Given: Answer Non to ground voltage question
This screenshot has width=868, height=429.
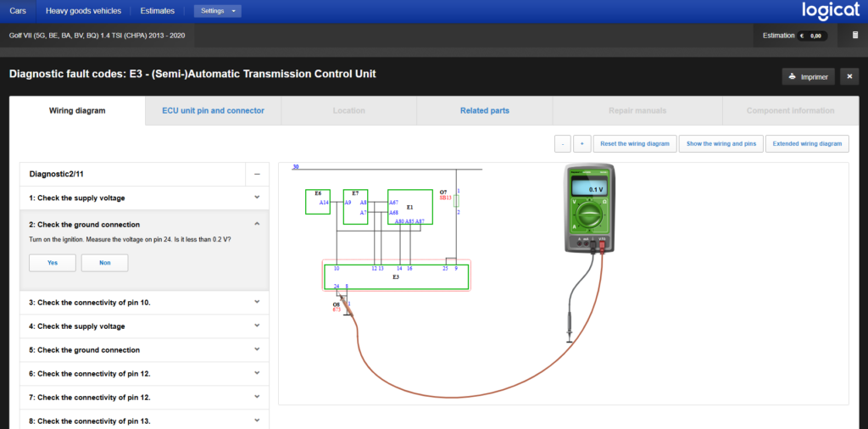Looking at the screenshot, I should point(104,263).
